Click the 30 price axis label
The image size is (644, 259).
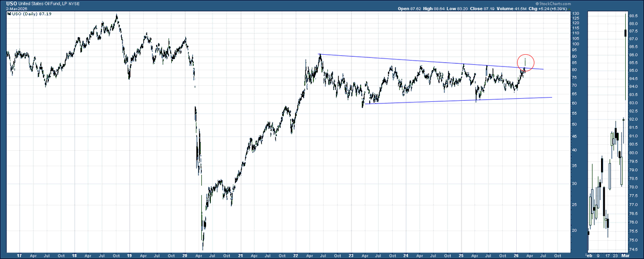tap(574, 183)
